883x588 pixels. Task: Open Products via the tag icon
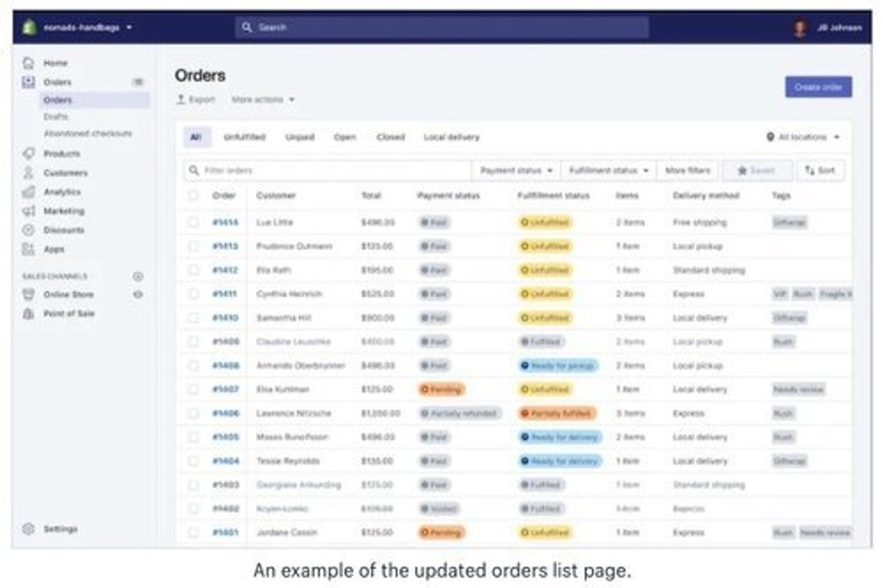pos(29,154)
